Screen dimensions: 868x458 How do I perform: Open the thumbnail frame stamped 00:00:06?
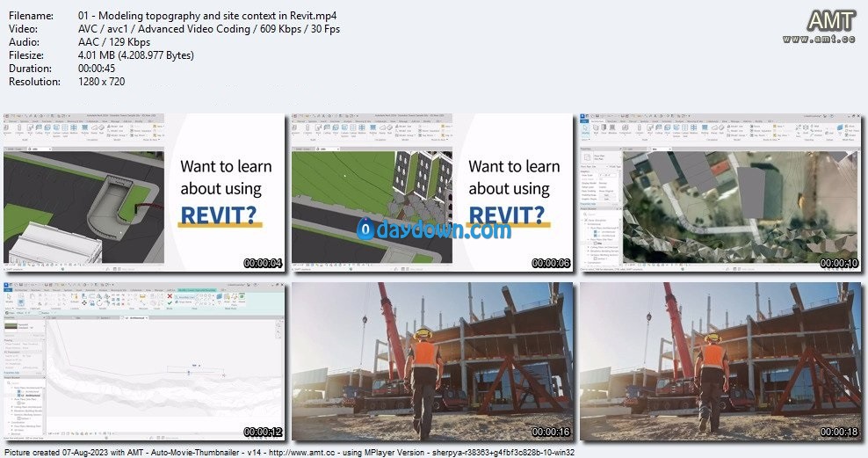click(432, 193)
